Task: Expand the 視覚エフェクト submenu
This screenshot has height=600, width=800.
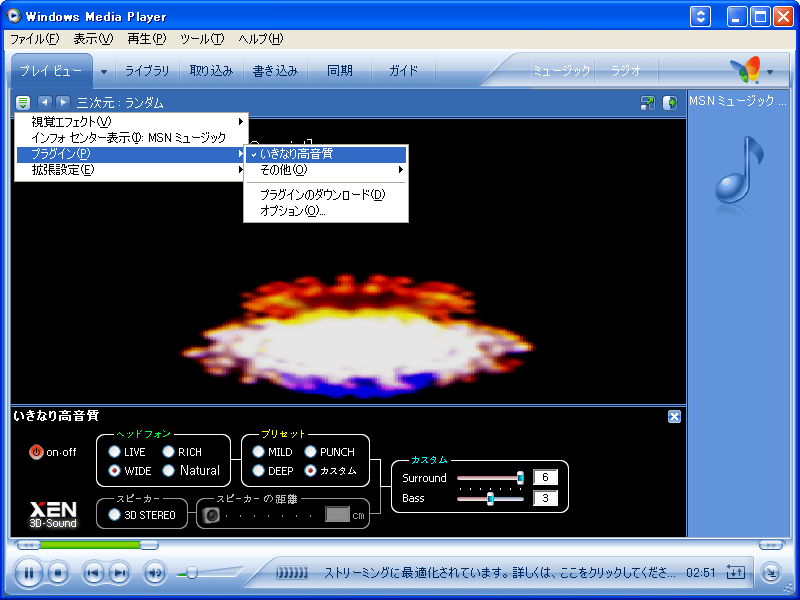Action: tap(131, 121)
